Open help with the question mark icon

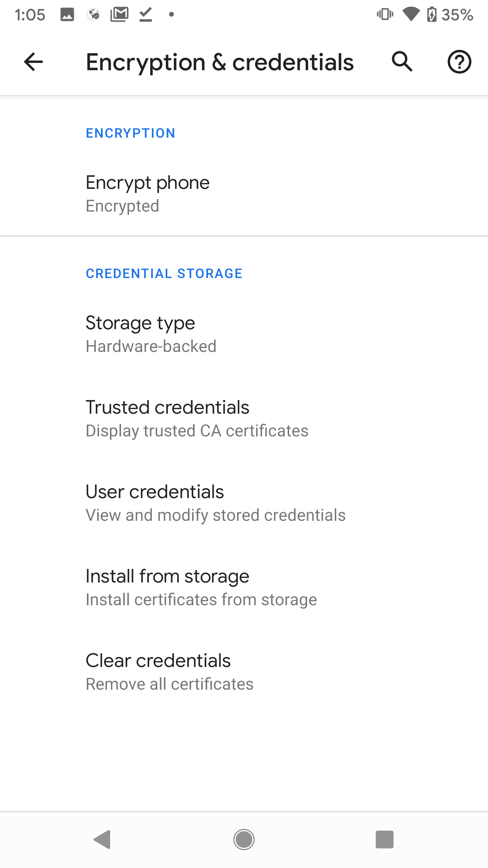459,62
